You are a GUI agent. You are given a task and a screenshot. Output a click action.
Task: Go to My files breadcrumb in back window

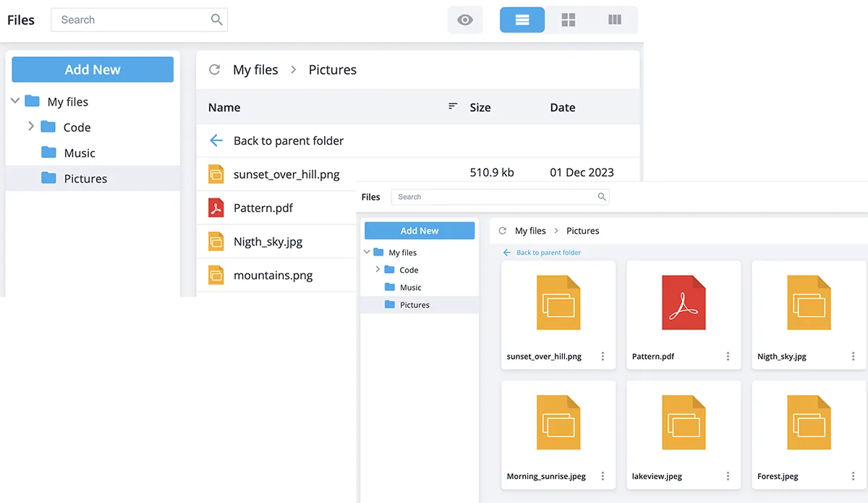pyautogui.click(x=255, y=69)
